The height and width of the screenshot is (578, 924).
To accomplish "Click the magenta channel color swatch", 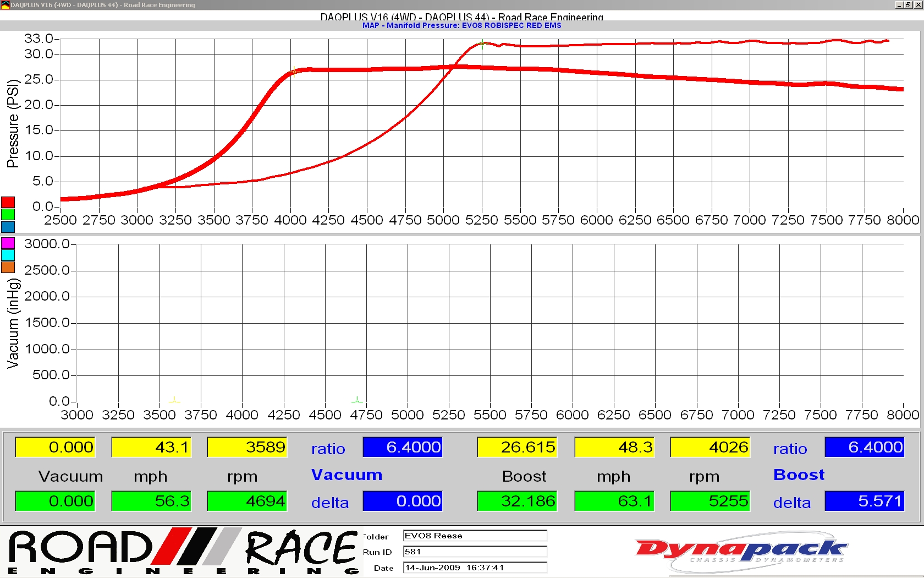I will point(8,243).
